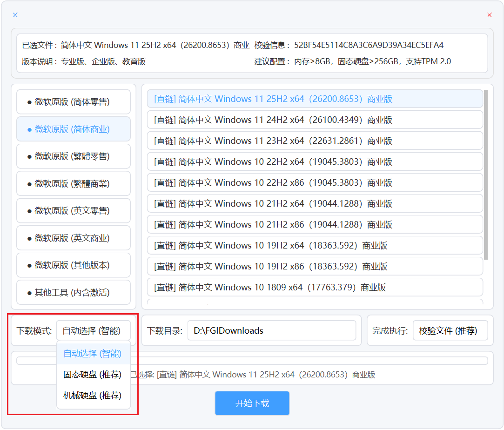Screen dimensions: 504x430
Task: Select 微軟原版 (繁體零售) category
Action: click(73, 156)
